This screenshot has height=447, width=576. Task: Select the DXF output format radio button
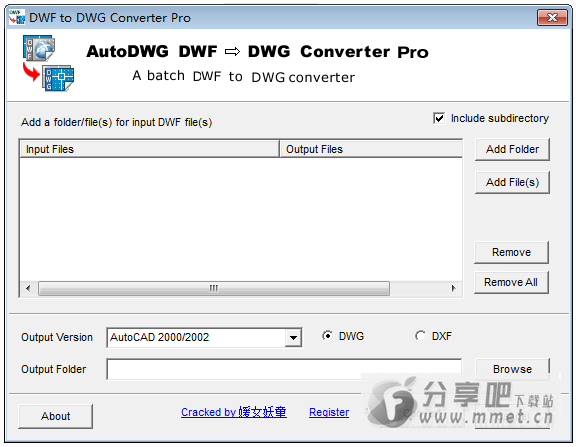pos(420,336)
